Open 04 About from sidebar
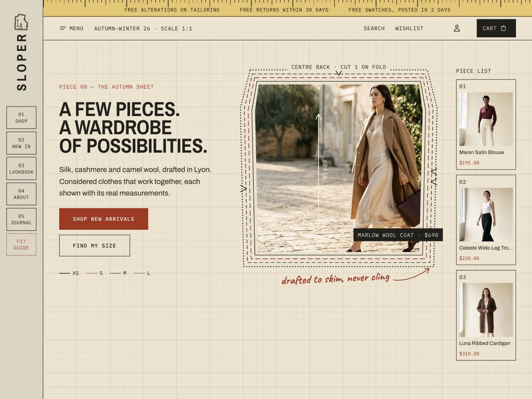Screen dimensions: 532x399 (21, 194)
